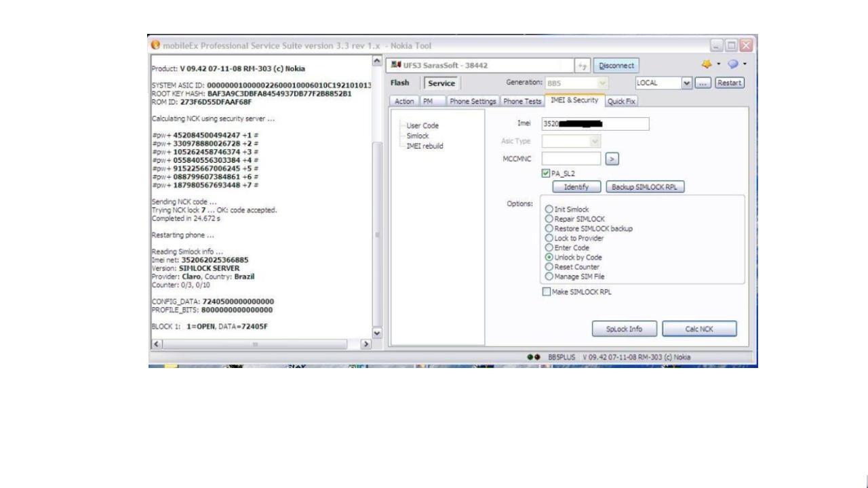868x488 pixels.
Task: Select the Repair SIMLOCK radio option
Action: pos(549,219)
